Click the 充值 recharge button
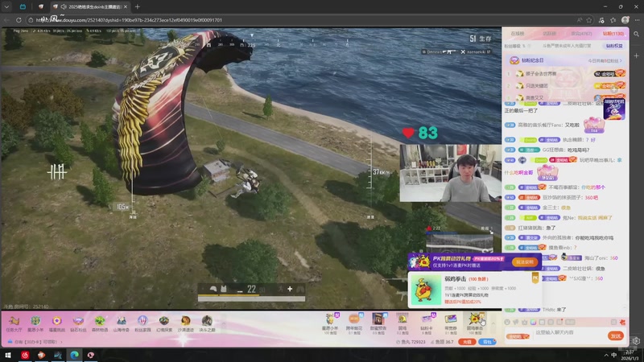Viewport: 644px width, 362px height. coord(467,341)
